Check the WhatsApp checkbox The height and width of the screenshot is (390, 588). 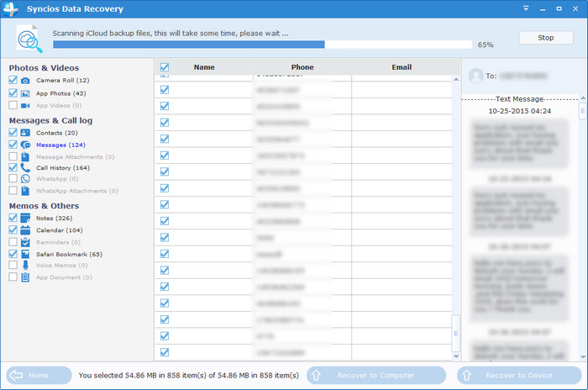pyautogui.click(x=13, y=178)
